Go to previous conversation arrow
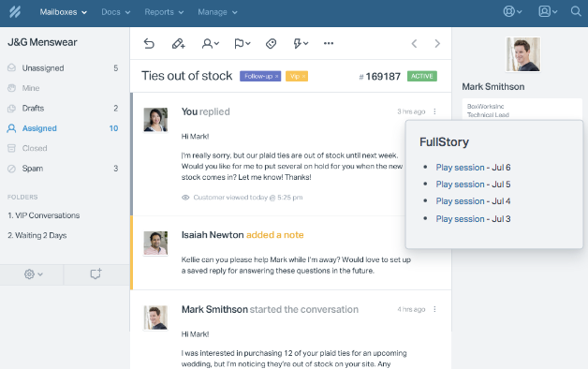 coord(414,43)
